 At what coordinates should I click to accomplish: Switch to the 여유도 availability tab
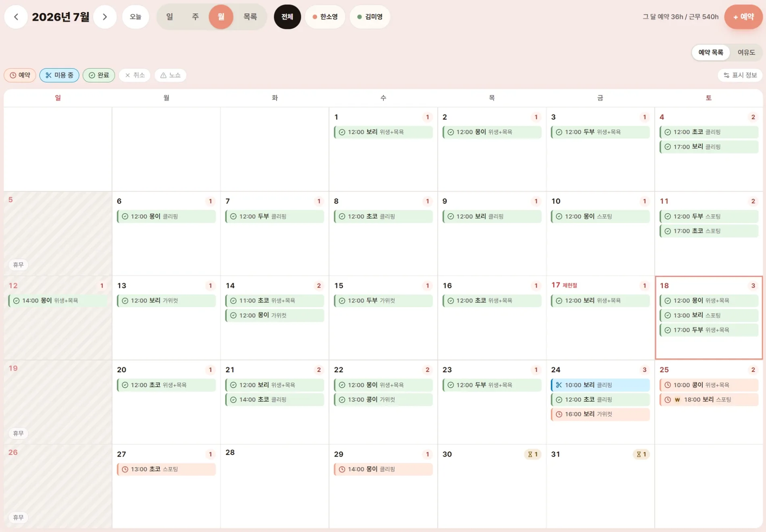pos(746,52)
